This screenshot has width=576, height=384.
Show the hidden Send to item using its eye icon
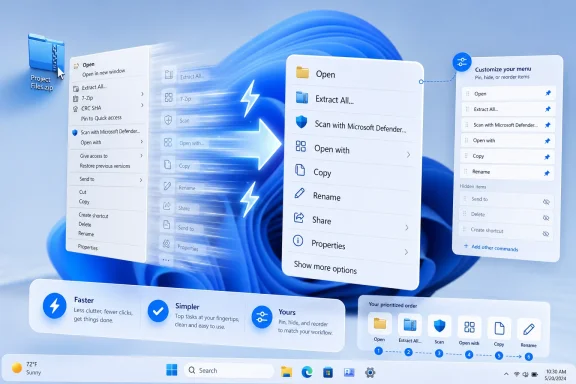click(x=546, y=202)
